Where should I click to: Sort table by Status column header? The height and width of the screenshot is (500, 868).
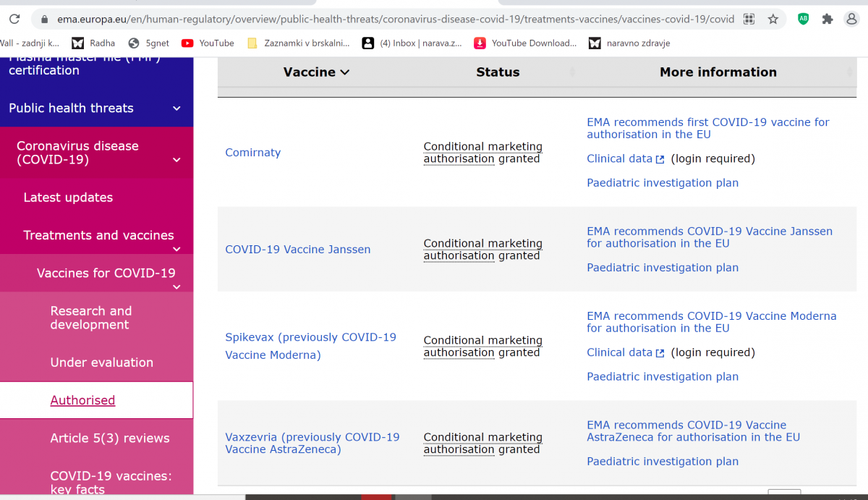(498, 72)
